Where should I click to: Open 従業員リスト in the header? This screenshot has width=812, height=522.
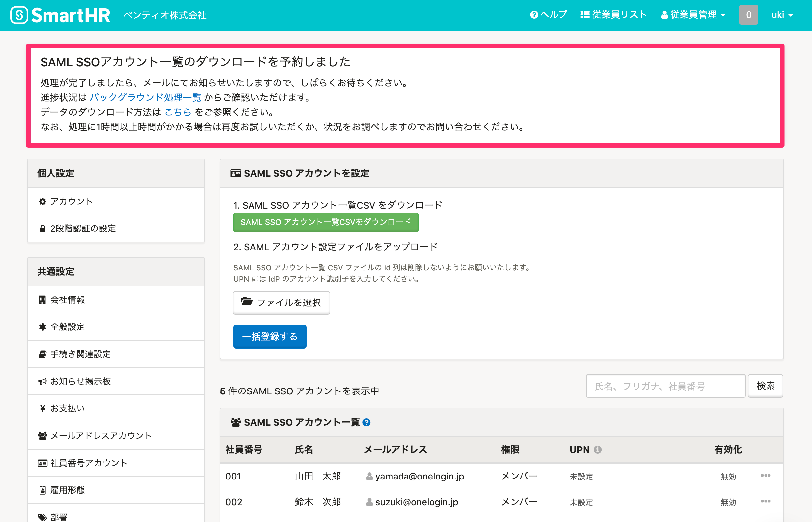tap(613, 15)
